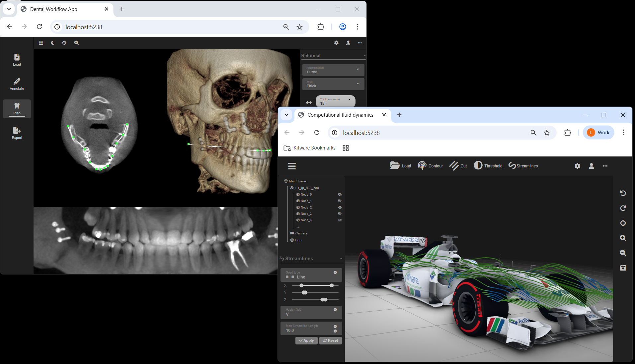Screen dimensions: 635x364
Task: Show Node_0 visibility
Action: click(340, 195)
